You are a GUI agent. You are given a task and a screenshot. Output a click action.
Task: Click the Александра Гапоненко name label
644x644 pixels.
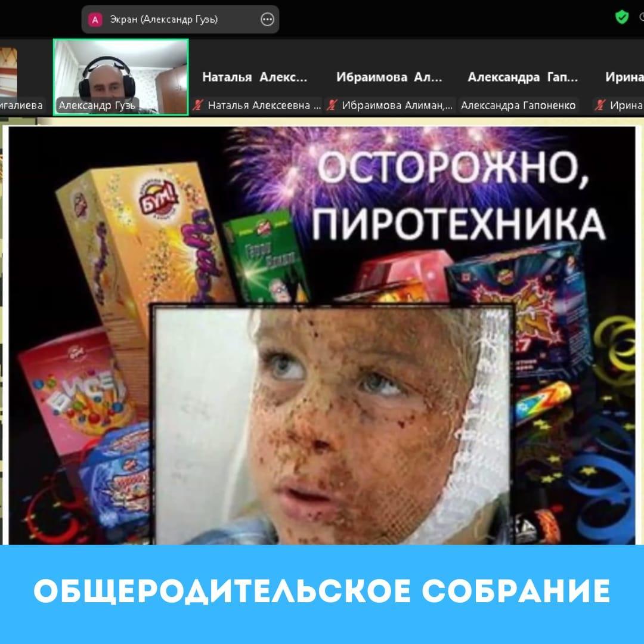518,106
